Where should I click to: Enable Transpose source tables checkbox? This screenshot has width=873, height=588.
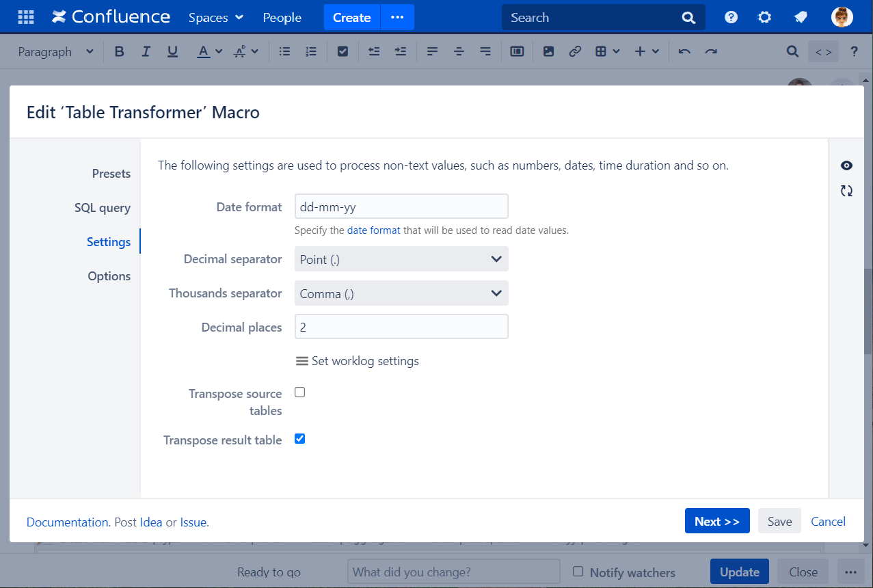coord(299,392)
